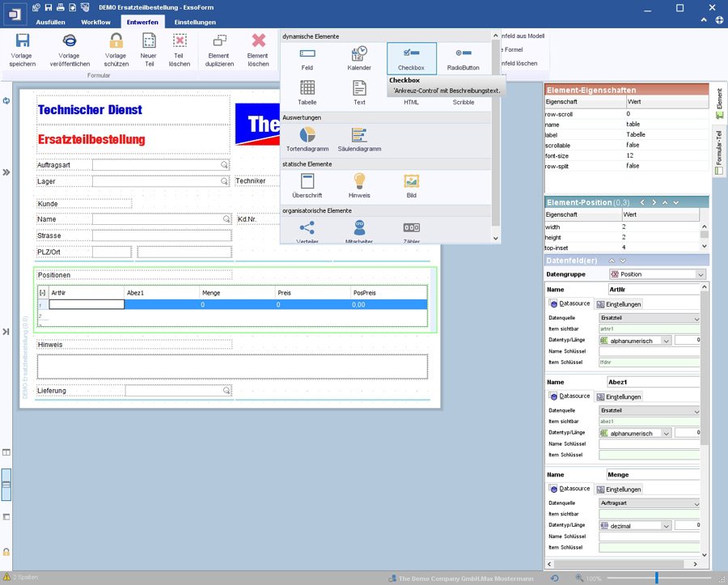Click the application logo button top-left
This screenshot has height=585, width=728.
[15, 15]
